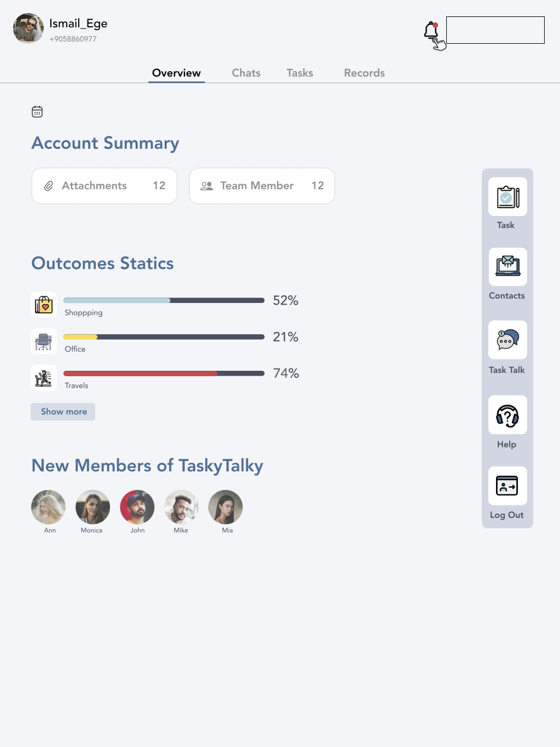Viewport: 560px width, 747px height.
Task: Click the Office chair icon
Action: 44,341
